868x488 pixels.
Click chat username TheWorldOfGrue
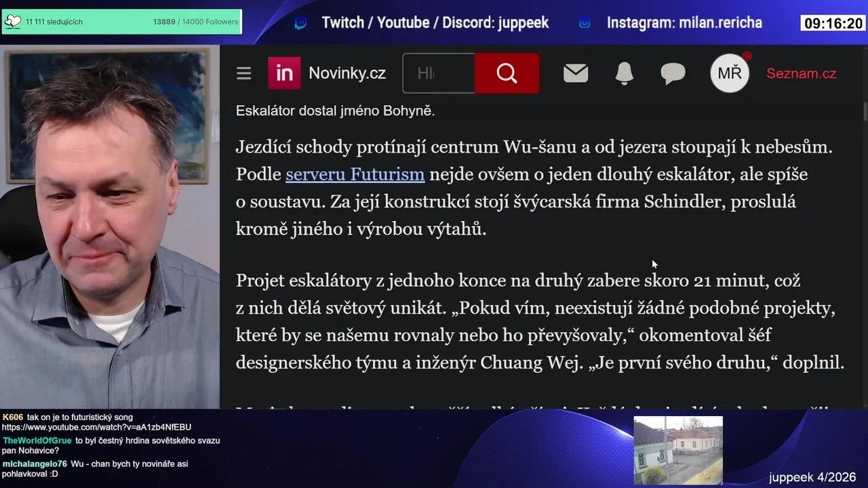[37, 441]
